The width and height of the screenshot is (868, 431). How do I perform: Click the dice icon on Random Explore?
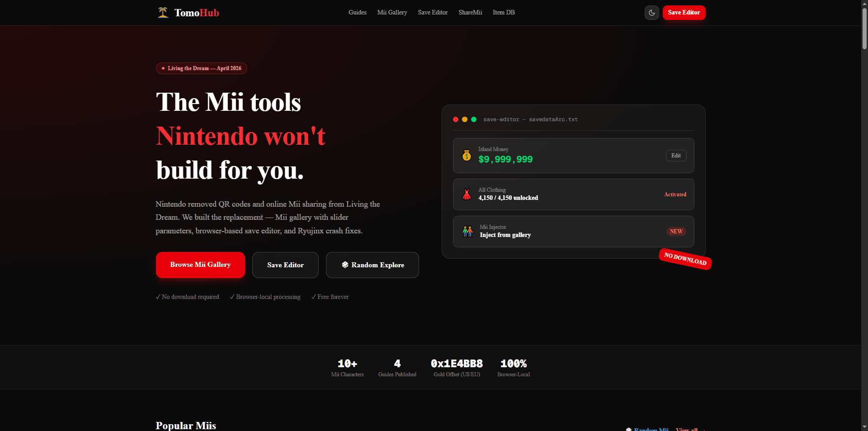345,265
